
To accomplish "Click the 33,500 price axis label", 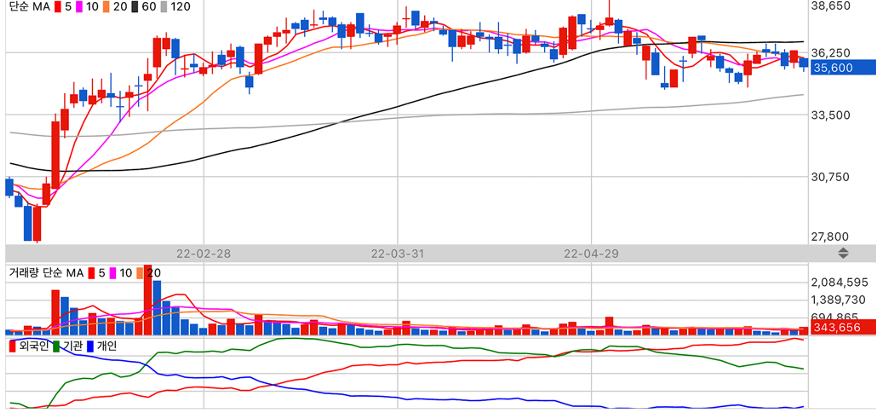I will point(830,115).
